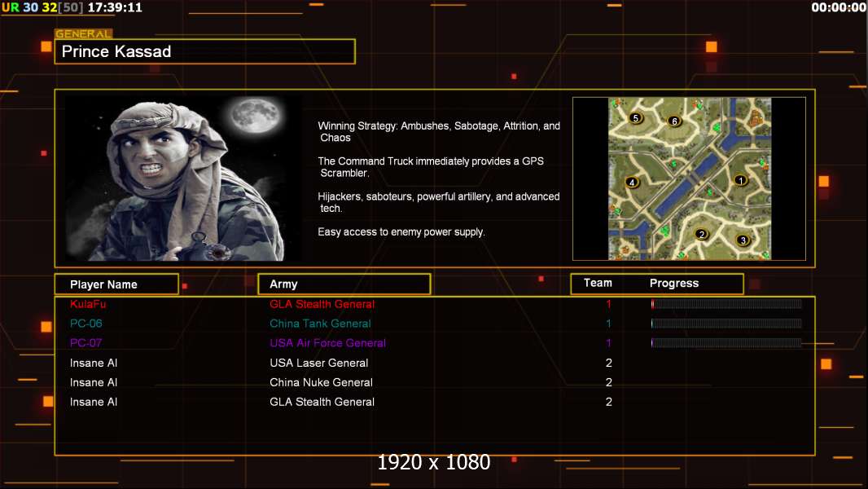The image size is (868, 489).
Task: Click team number of USA Laser General row
Action: point(608,363)
